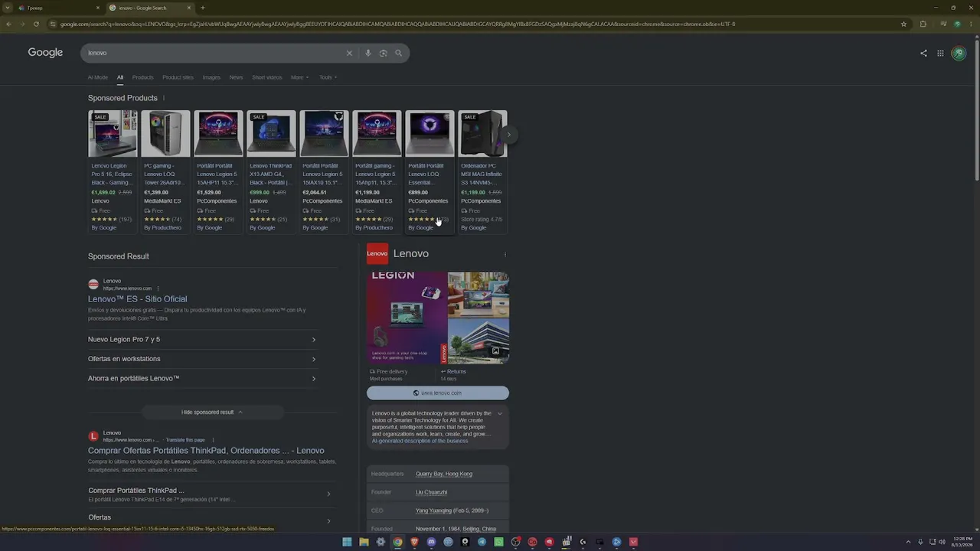Image resolution: width=980 pixels, height=551 pixels.
Task: Open the Chrome extensions puzzle icon
Action: pos(923,24)
